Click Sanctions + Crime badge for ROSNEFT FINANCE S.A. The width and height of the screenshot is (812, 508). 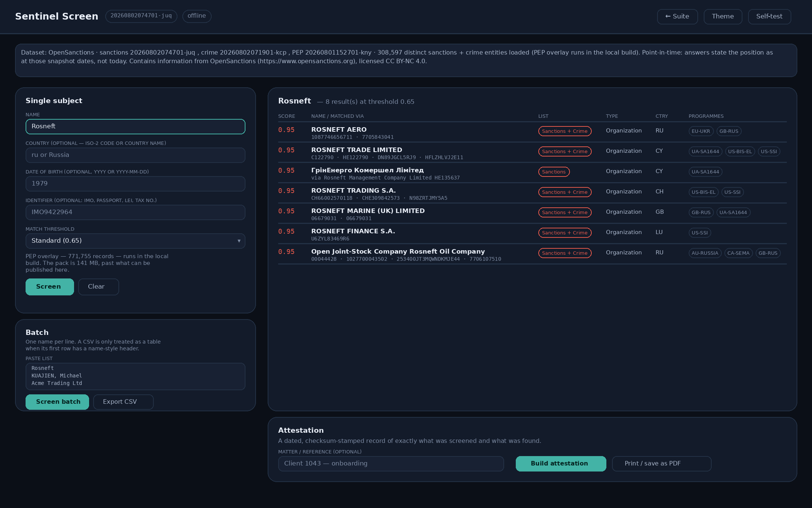[x=565, y=233]
